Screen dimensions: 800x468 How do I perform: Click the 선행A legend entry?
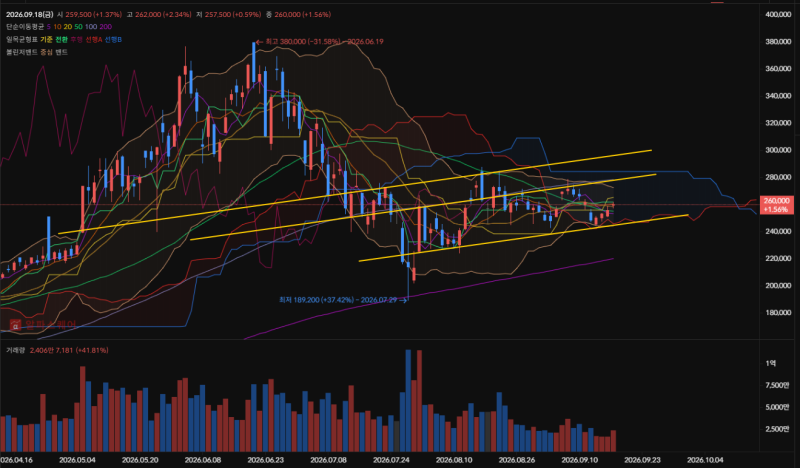coord(94,39)
